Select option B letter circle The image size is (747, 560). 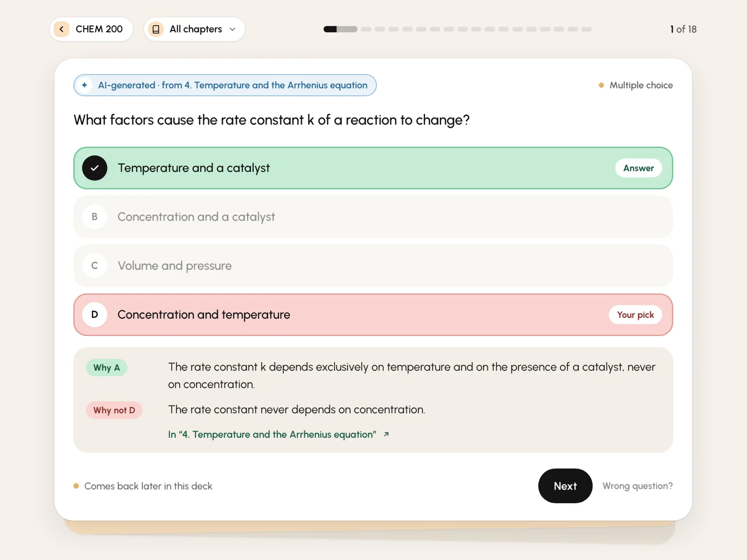[x=95, y=217]
